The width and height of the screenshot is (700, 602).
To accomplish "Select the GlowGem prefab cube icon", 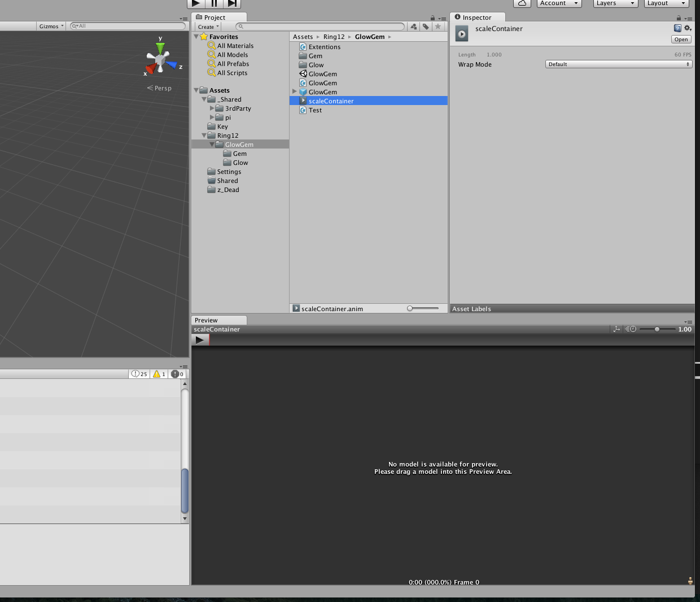I will [x=303, y=92].
